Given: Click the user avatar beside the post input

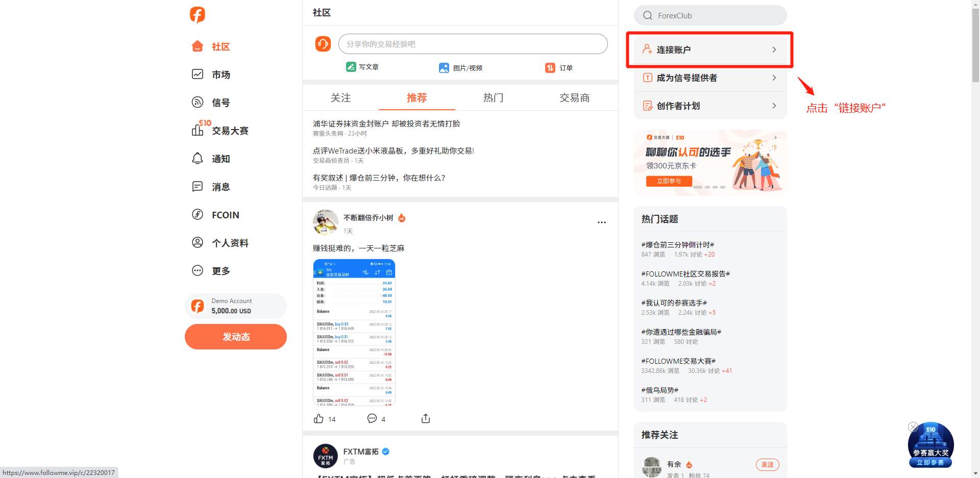Looking at the screenshot, I should 323,44.
